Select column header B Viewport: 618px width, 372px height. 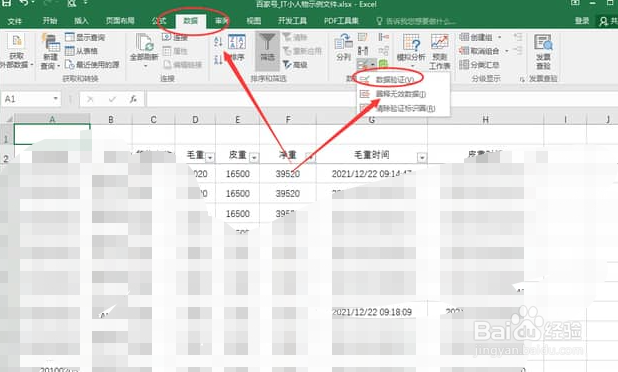111,119
